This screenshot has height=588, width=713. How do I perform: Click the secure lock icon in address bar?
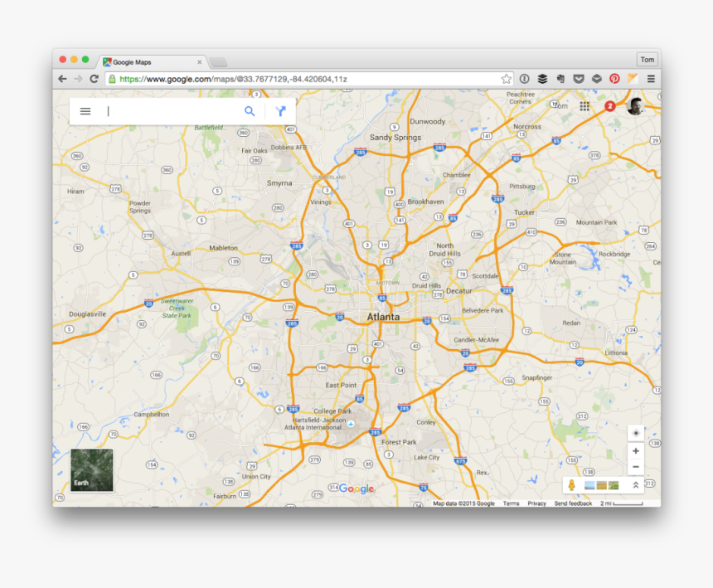coord(112,79)
